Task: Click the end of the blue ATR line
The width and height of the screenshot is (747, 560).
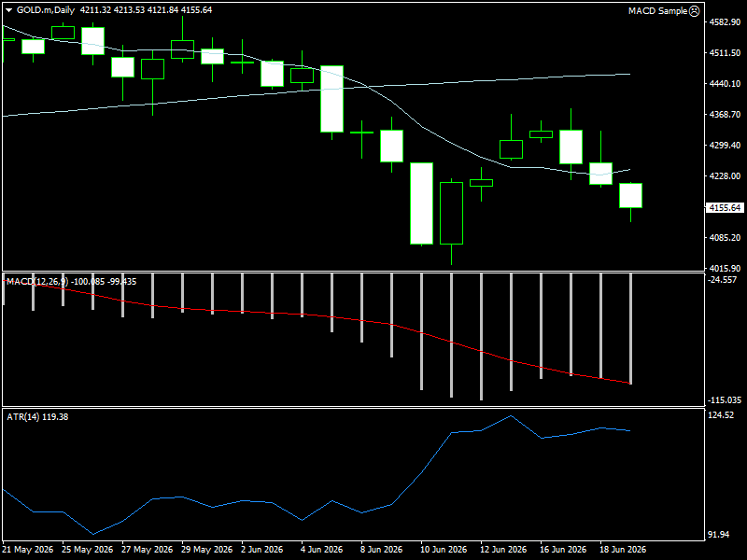Action: click(629, 430)
